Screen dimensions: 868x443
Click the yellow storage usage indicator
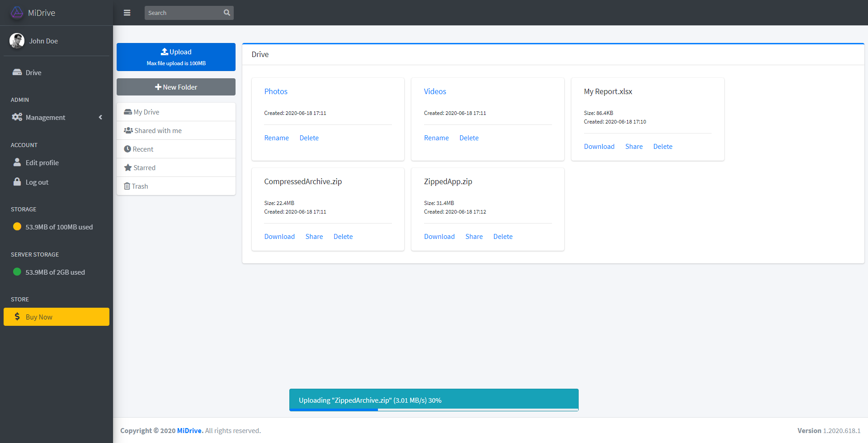click(x=17, y=227)
